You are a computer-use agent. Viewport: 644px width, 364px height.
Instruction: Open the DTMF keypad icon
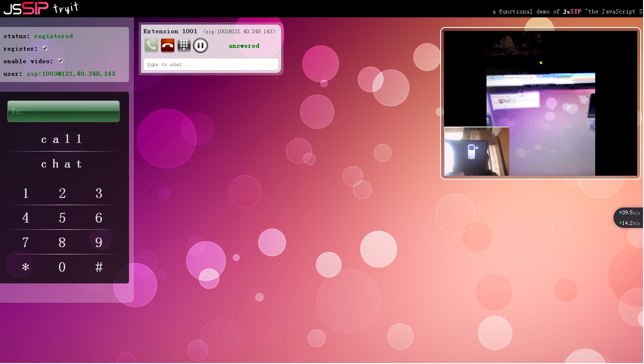coord(184,45)
